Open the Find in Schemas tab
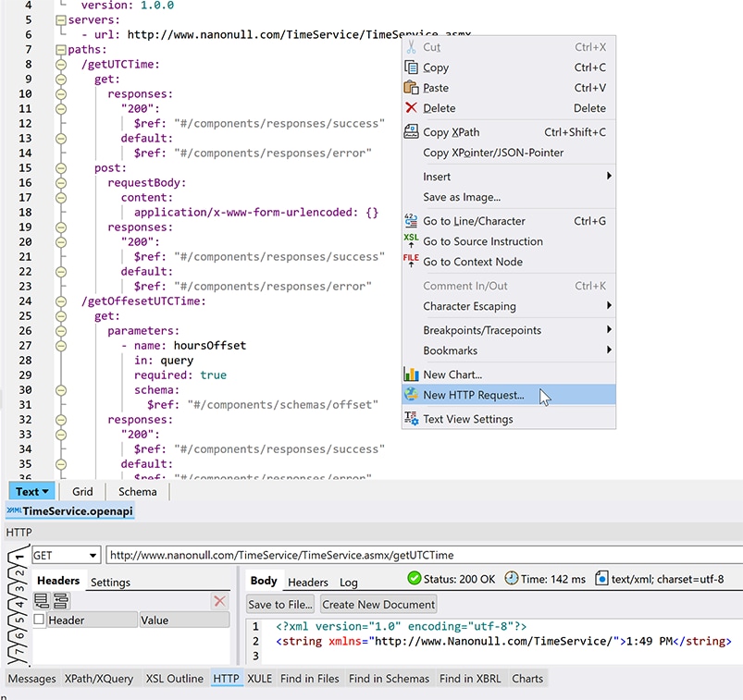This screenshot has height=700, width=743. pyautogui.click(x=389, y=678)
